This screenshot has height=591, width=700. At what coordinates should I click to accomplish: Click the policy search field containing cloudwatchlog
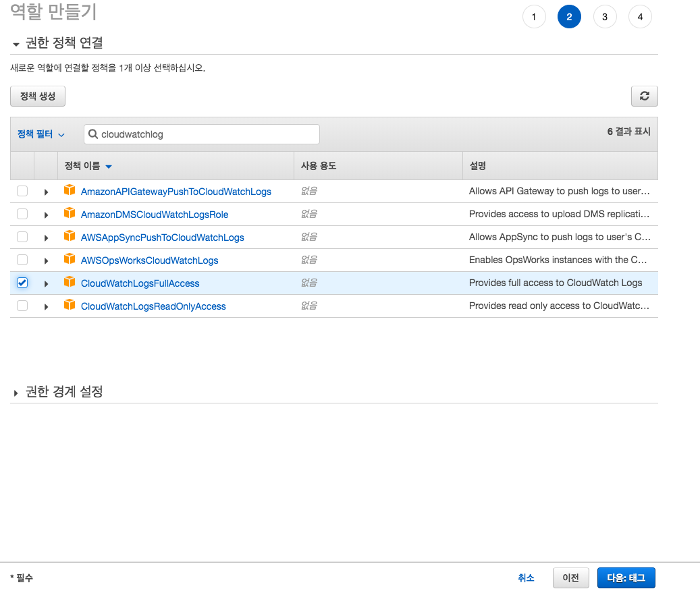click(202, 134)
